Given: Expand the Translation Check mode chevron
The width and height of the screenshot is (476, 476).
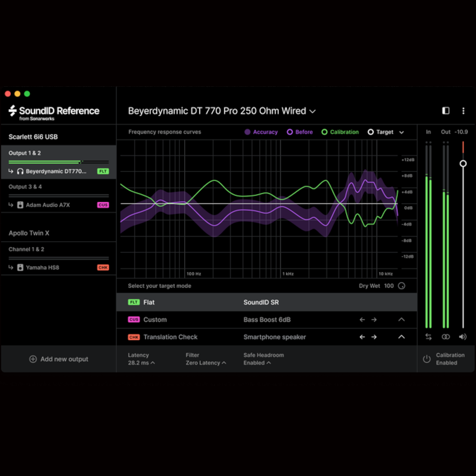Looking at the screenshot, I should pyautogui.click(x=401, y=337).
